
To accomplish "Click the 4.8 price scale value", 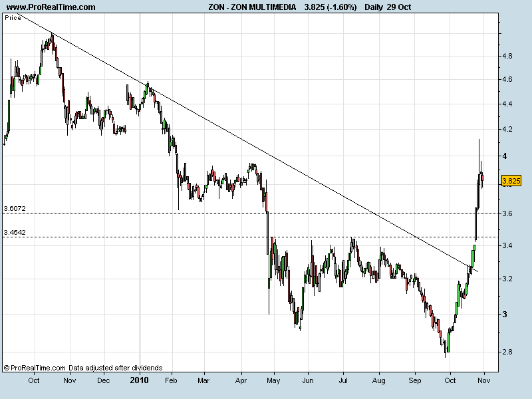I will click(507, 57).
